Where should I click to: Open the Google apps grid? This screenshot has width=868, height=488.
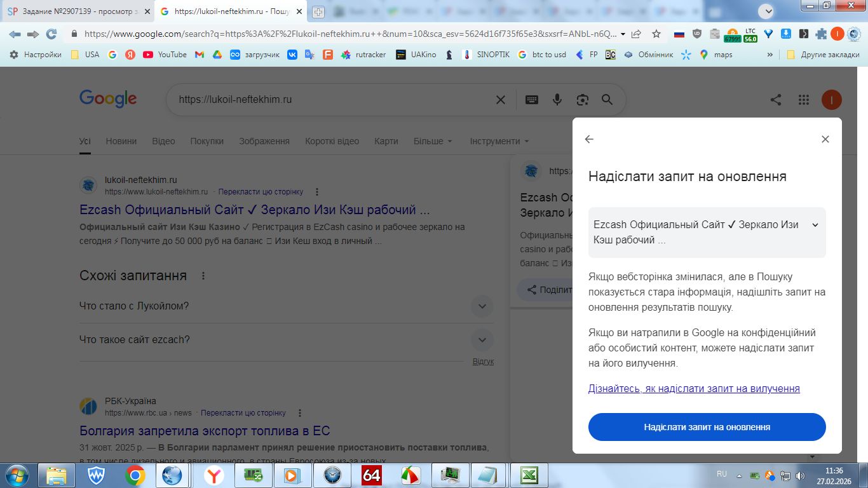pos(804,100)
